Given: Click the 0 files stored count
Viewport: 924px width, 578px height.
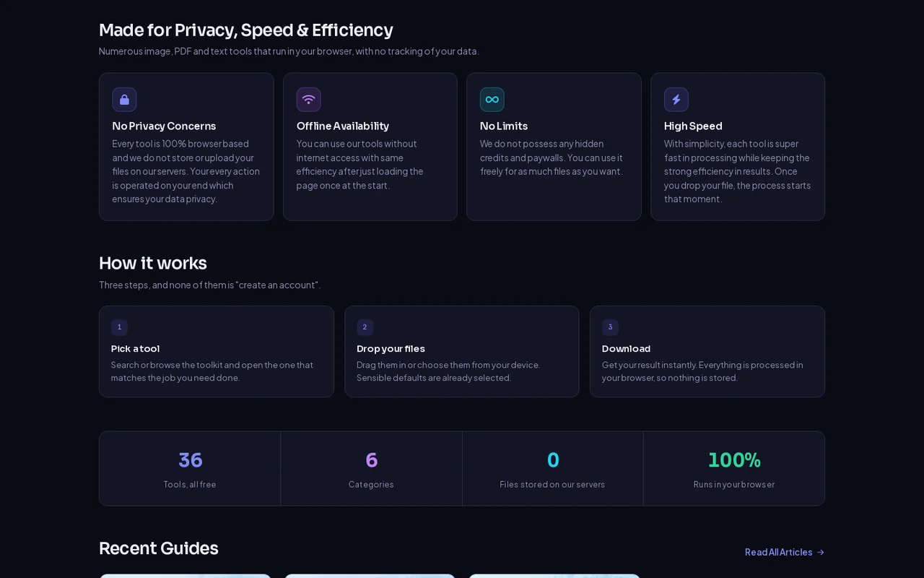Looking at the screenshot, I should click(x=553, y=460).
